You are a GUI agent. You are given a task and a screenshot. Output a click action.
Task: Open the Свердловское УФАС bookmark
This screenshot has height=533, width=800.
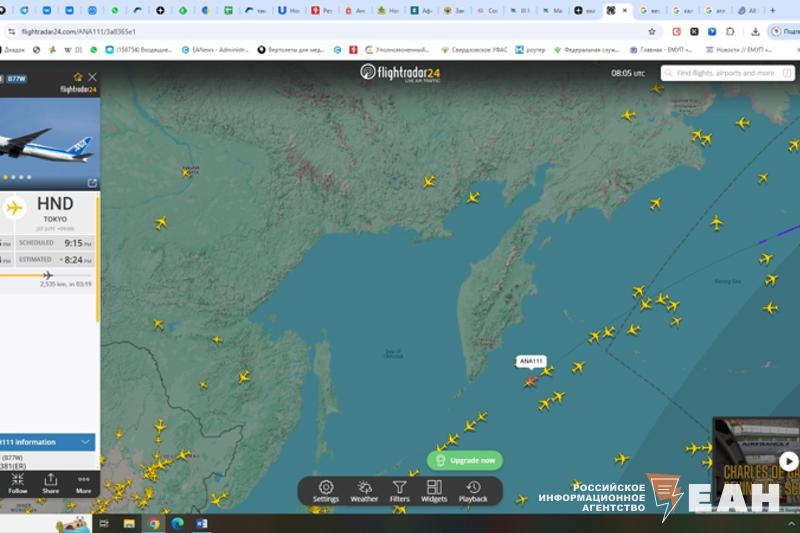tap(474, 49)
